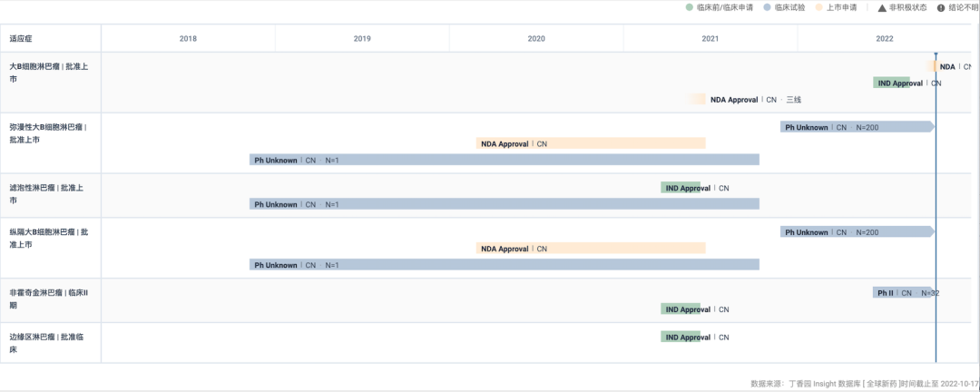The image size is (980, 392).
Task: Click the 2018 year column header
Action: 188,38
